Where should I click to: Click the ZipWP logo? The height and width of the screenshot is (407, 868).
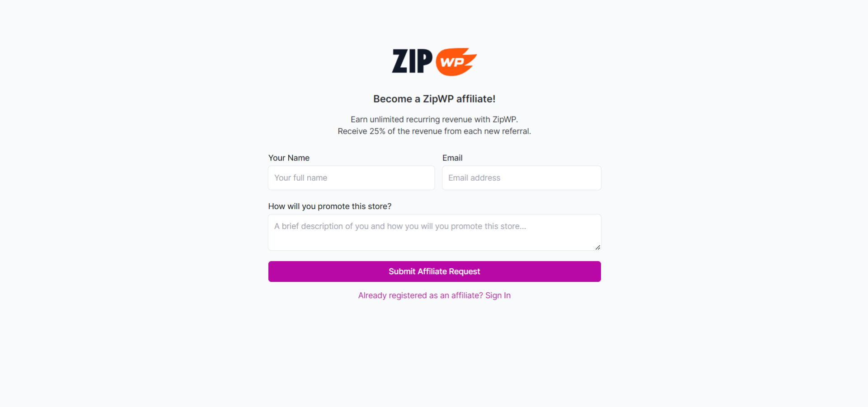[x=433, y=61]
